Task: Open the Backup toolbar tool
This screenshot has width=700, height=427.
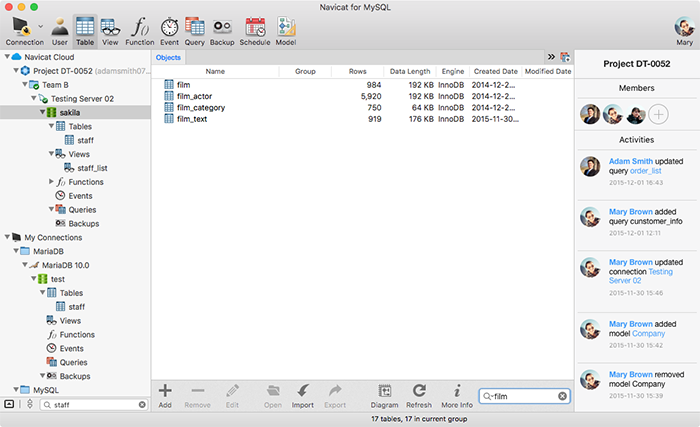Action: click(222, 31)
